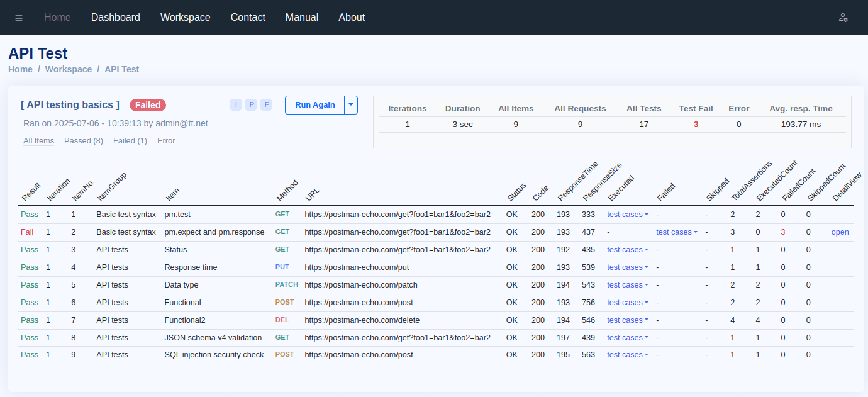Select the Error filter tab
868x397 pixels.
[166, 141]
